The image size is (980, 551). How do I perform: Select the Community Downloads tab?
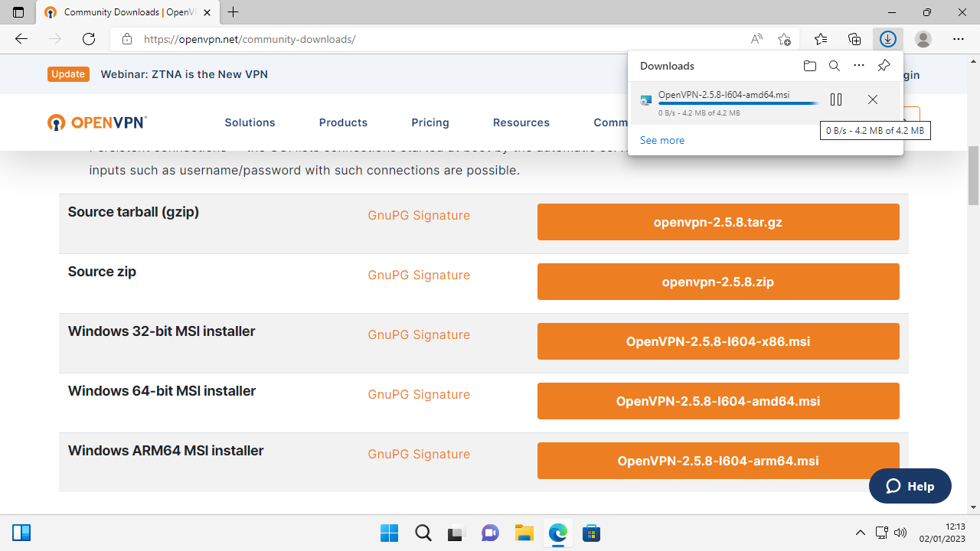[128, 12]
